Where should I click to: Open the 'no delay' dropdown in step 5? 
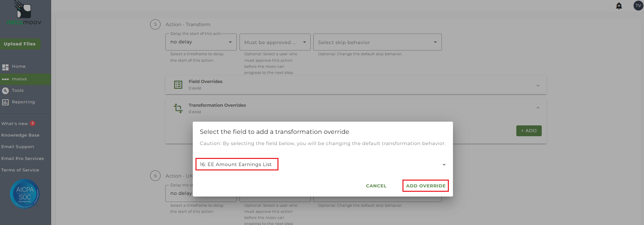coord(201,42)
